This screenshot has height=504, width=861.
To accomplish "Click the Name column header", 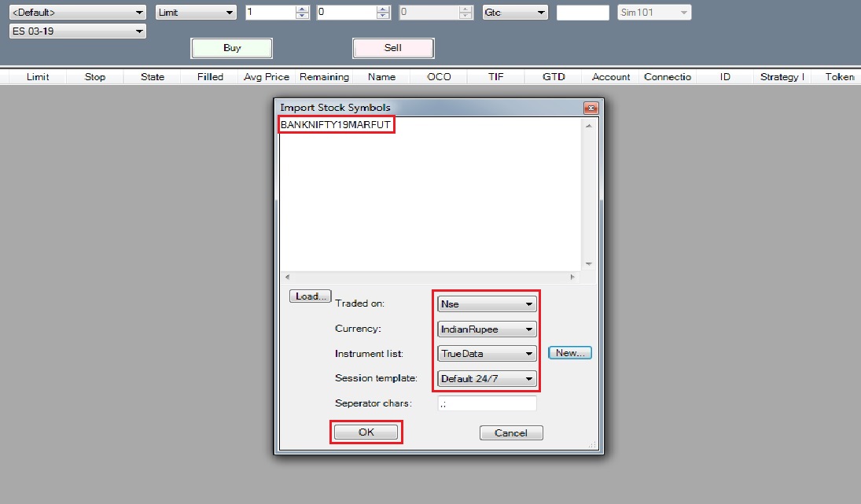I will click(x=381, y=77).
